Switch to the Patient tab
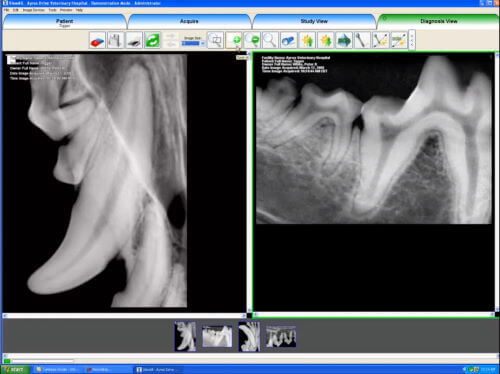The height and width of the screenshot is (374, 500). pos(65,22)
